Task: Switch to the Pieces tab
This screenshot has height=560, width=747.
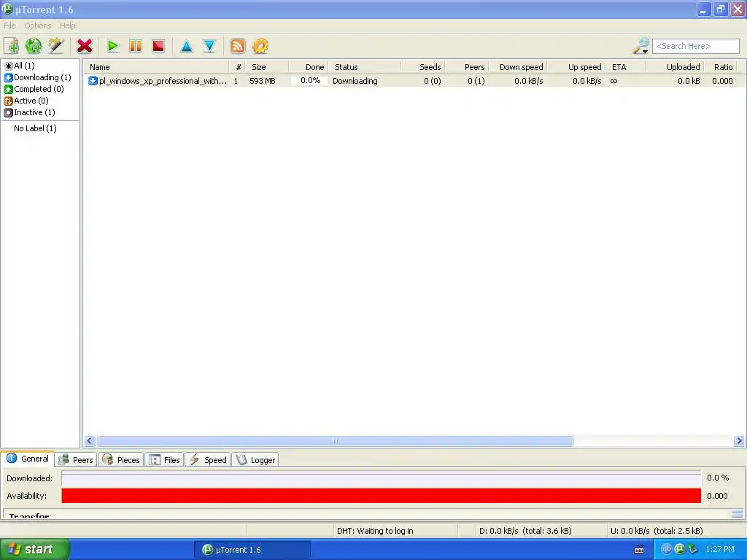Action: [121, 460]
